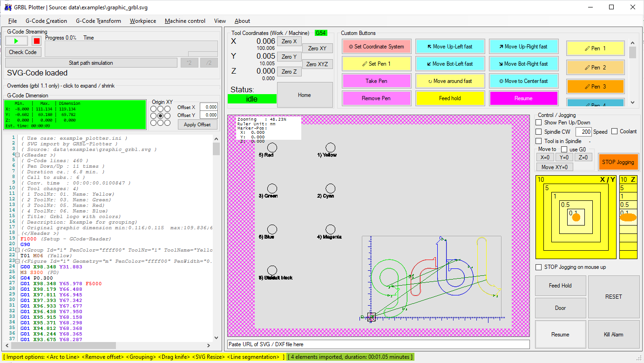
Task: Select the orange Pen 3 button
Action: coord(595,87)
